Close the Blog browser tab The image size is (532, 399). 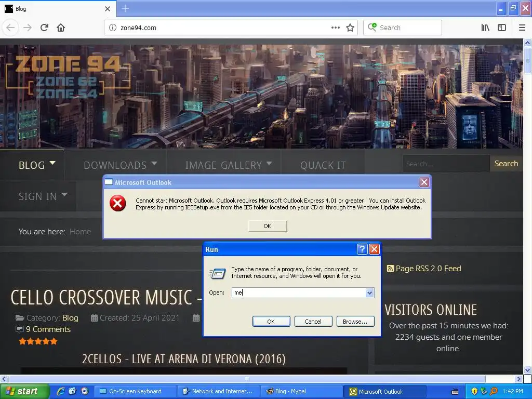pyautogui.click(x=107, y=9)
